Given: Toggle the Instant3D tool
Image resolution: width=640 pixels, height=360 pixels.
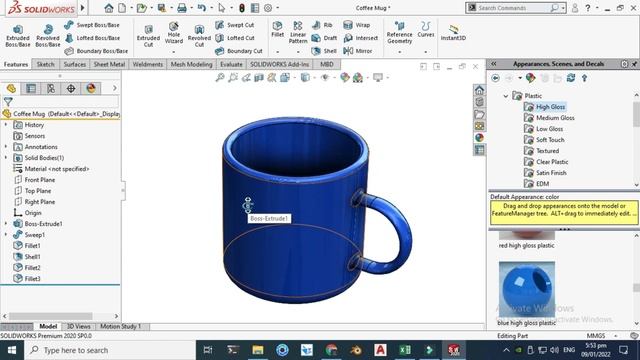Looking at the screenshot, I should point(453,33).
